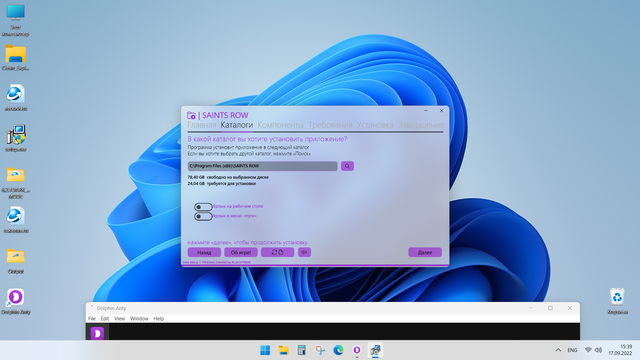Screen dimensions: 640x360
Task: Jump to the Установка tab
Action: [x=375, y=125]
